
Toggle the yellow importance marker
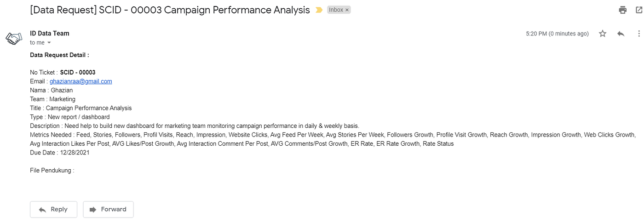(319, 10)
